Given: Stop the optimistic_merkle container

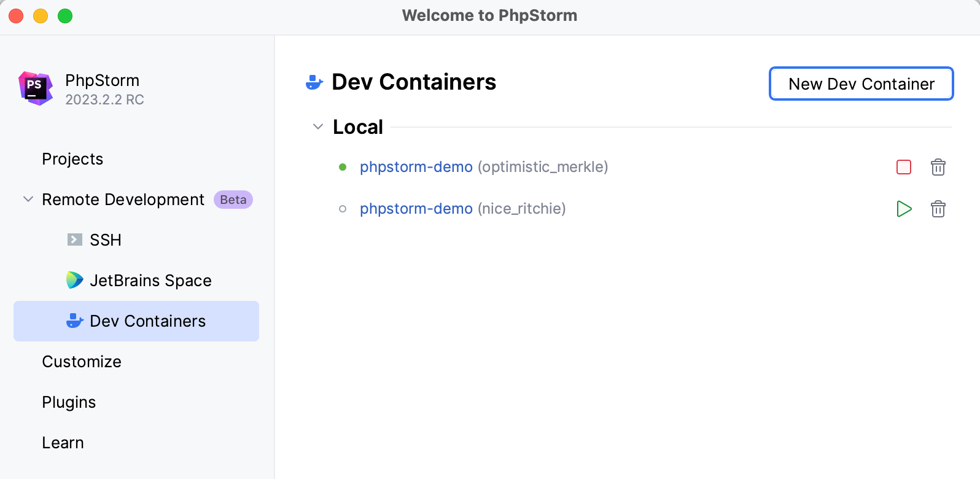Looking at the screenshot, I should coord(904,167).
